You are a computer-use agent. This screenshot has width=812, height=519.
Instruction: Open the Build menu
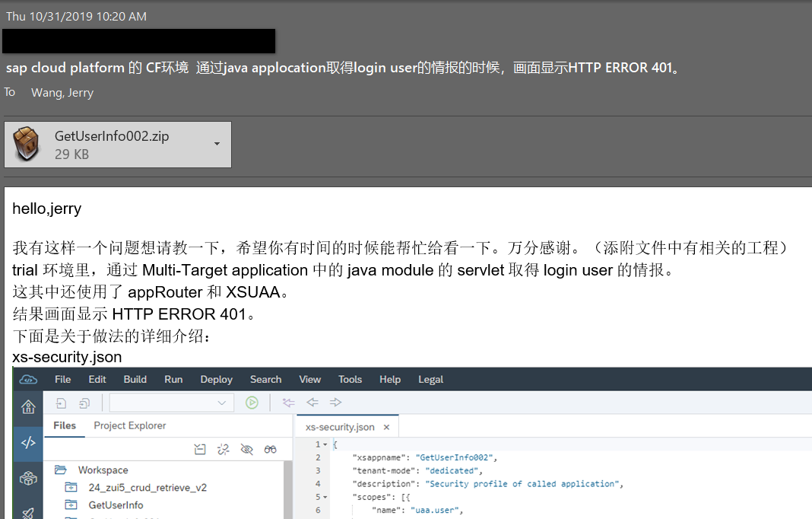(135, 380)
